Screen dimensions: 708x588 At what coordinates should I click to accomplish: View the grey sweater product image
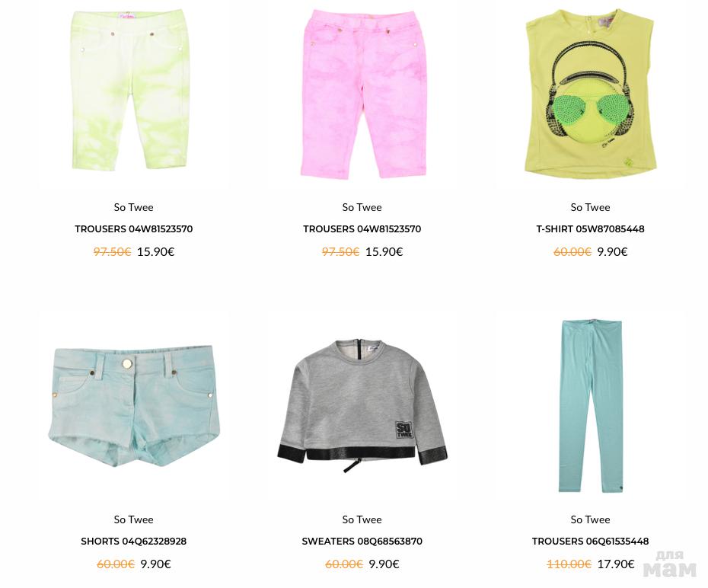pos(362,405)
